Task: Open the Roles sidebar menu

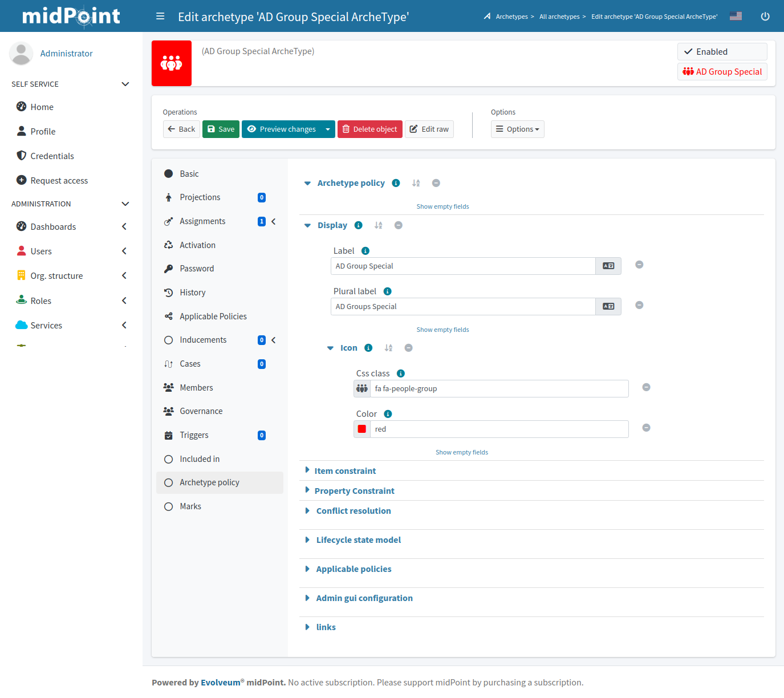Action: (x=71, y=301)
